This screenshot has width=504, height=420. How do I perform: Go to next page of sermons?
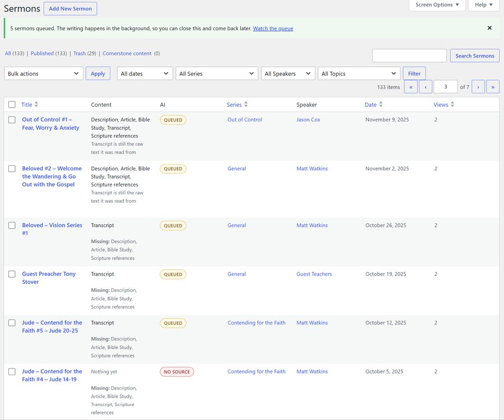tap(478, 87)
